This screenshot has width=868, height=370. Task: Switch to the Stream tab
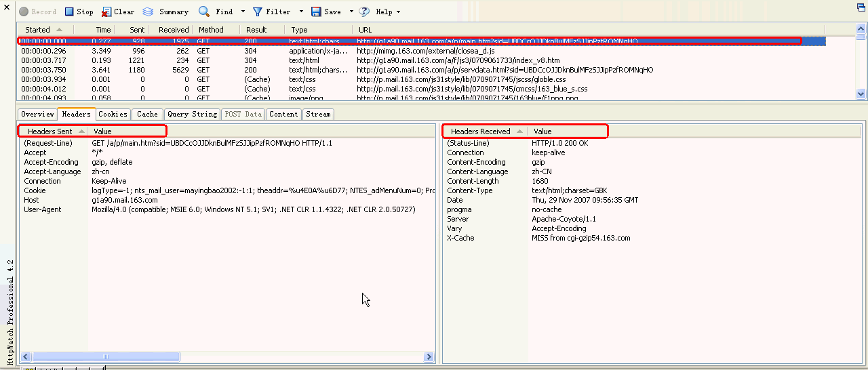coord(318,114)
